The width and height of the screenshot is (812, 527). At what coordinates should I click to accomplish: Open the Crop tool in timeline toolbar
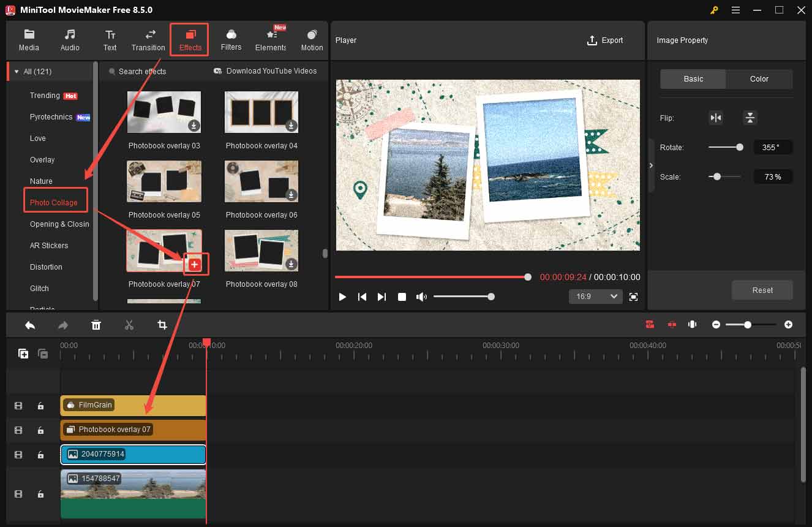162,325
